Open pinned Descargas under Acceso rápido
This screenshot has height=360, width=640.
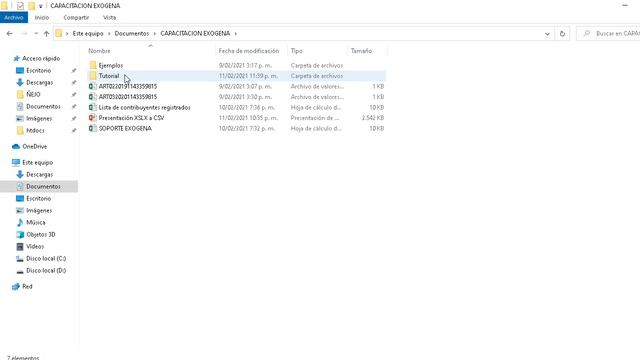(x=40, y=82)
